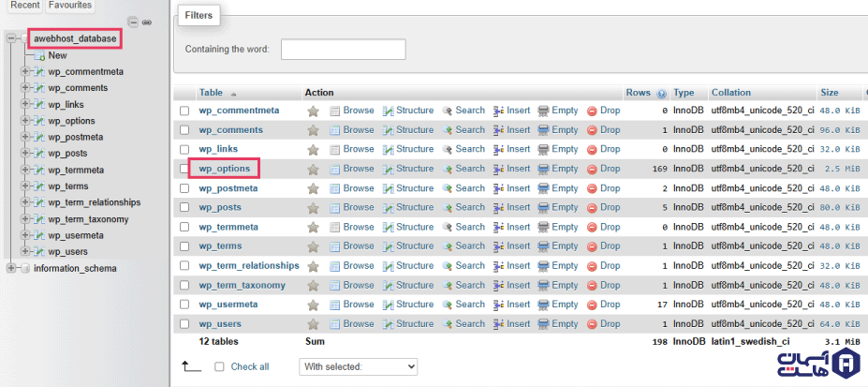This screenshot has width=868, height=387.
Task: Click the Empty icon for wp_terms row
Action: [x=543, y=246]
